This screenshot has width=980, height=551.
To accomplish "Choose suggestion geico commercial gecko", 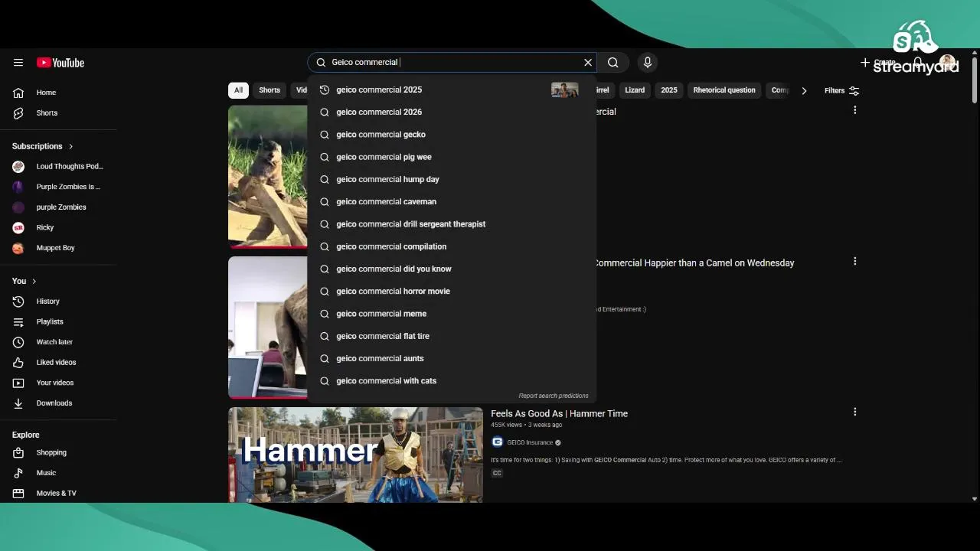I will pyautogui.click(x=452, y=135).
